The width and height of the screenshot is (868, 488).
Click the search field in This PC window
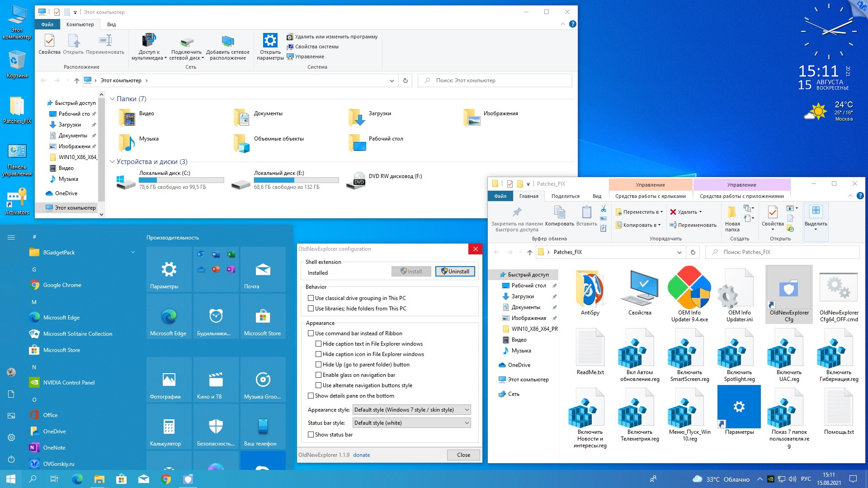495,80
